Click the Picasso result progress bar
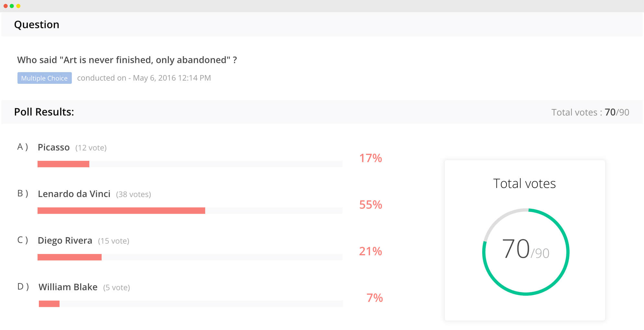 (190, 164)
